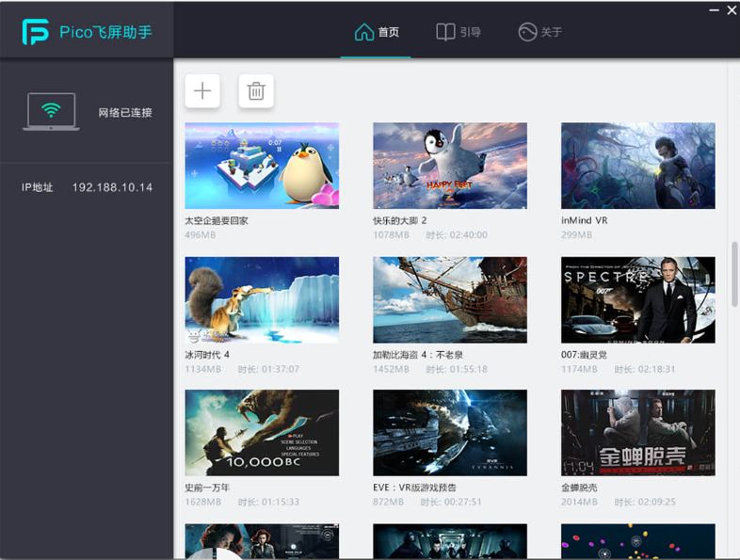Select the bottom row dark corridor thumbnail

tap(450, 541)
